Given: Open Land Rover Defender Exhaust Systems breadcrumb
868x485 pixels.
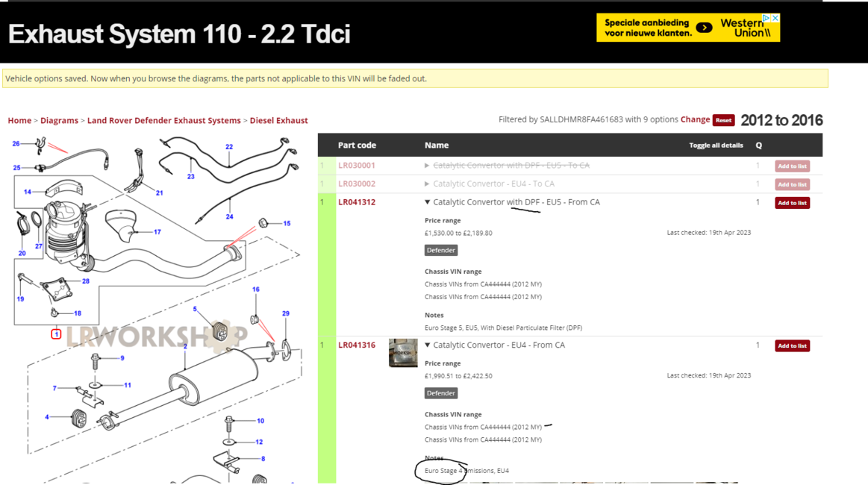Looking at the screenshot, I should click(x=164, y=121).
